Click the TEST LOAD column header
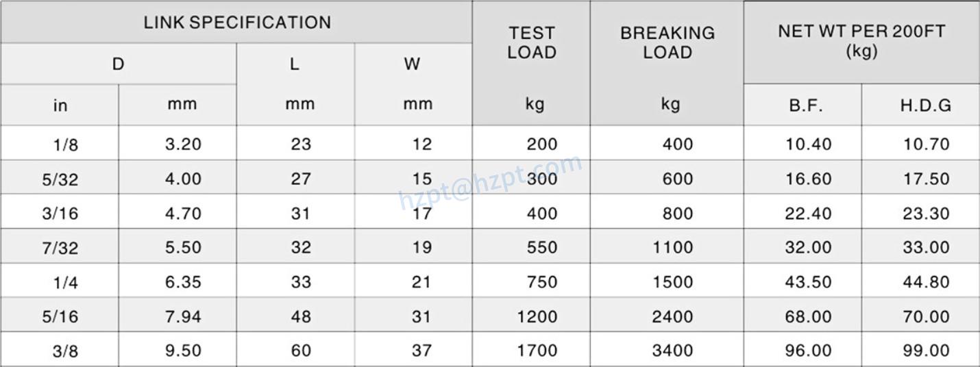Screen dimensions: 980x367 click(x=531, y=42)
